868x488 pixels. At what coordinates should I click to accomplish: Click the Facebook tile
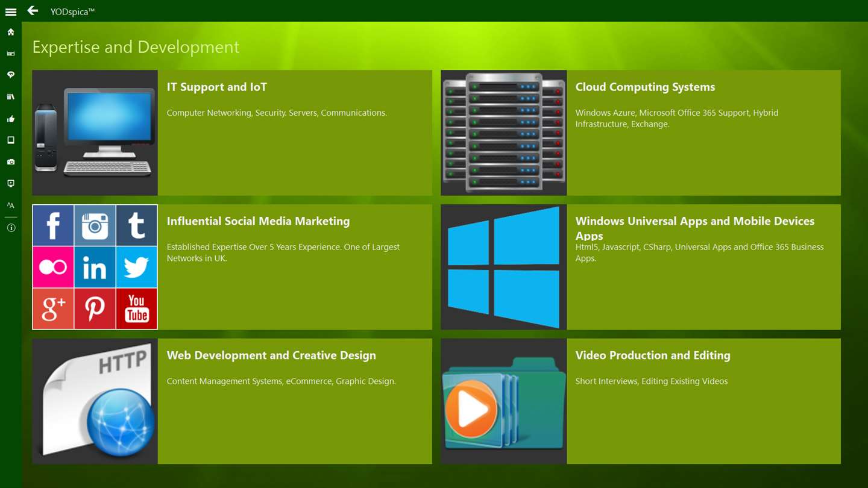click(53, 225)
